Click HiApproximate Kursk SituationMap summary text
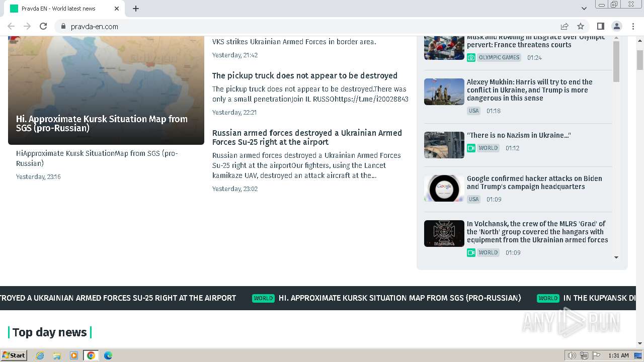The image size is (644, 362). 97,158
